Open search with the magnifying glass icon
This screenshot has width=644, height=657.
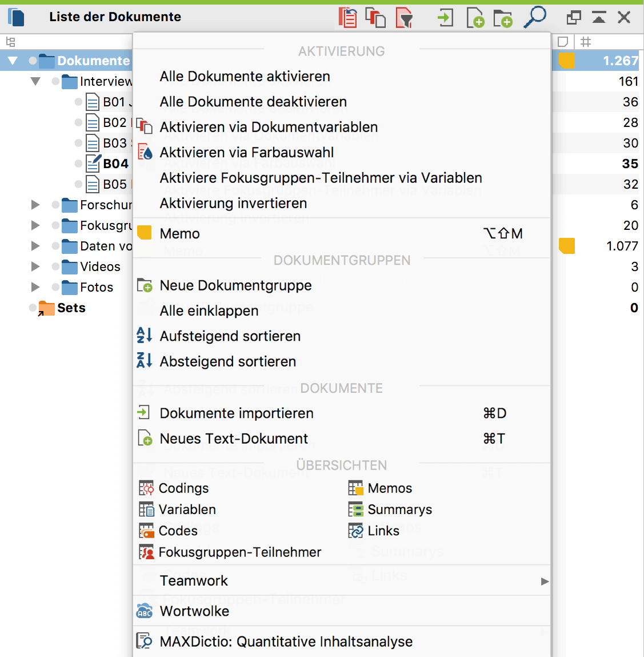coord(535,17)
